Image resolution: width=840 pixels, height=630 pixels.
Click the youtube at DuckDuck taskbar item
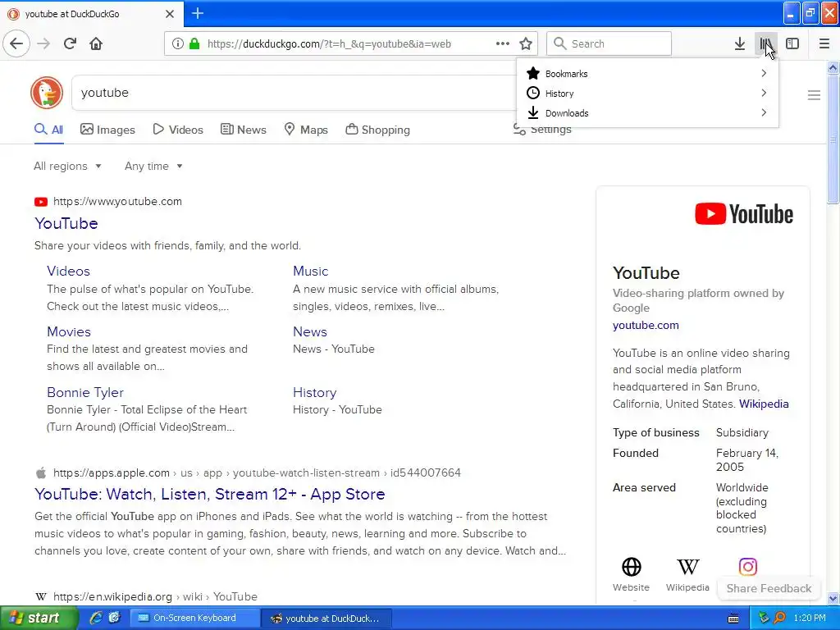coord(326,619)
